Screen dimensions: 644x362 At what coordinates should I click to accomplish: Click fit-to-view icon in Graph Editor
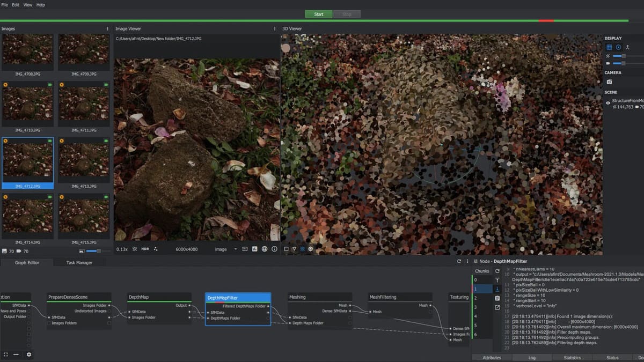(x=6, y=354)
